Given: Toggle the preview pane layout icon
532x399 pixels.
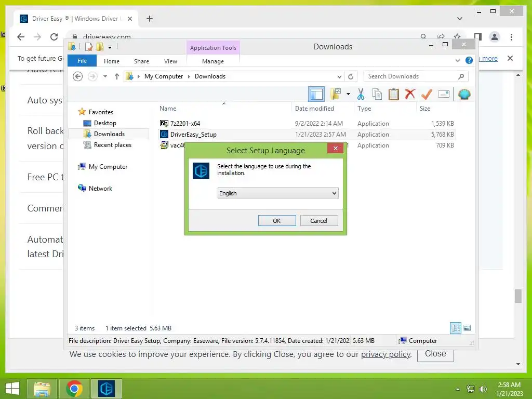Looking at the screenshot, I should tap(316, 95).
